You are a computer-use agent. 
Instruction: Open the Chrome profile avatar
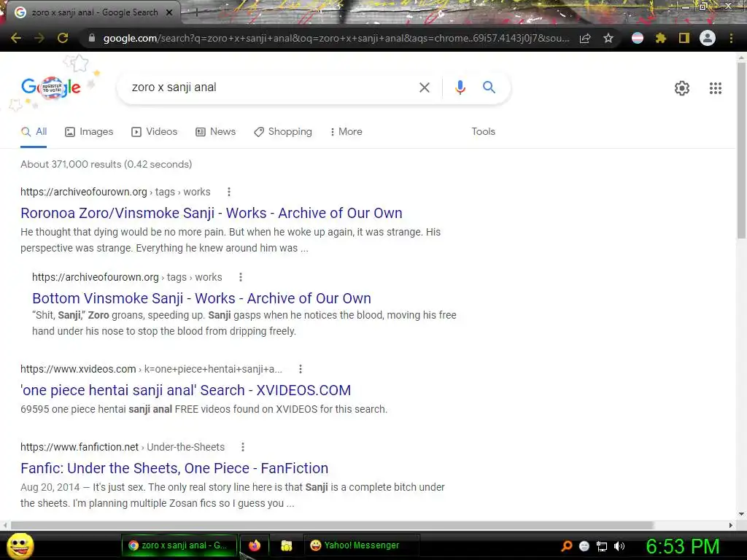point(708,38)
